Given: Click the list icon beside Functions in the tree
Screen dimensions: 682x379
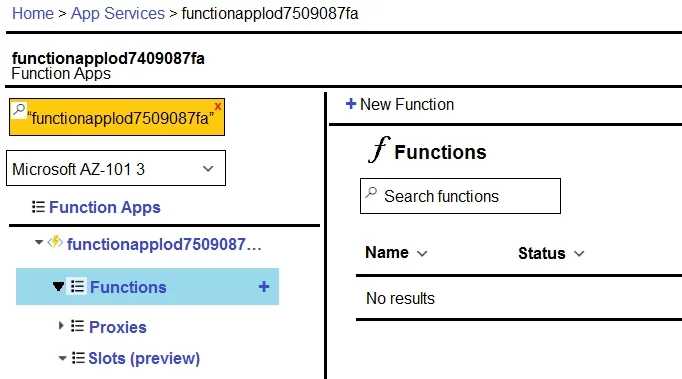Looking at the screenshot, I should 77,287.
